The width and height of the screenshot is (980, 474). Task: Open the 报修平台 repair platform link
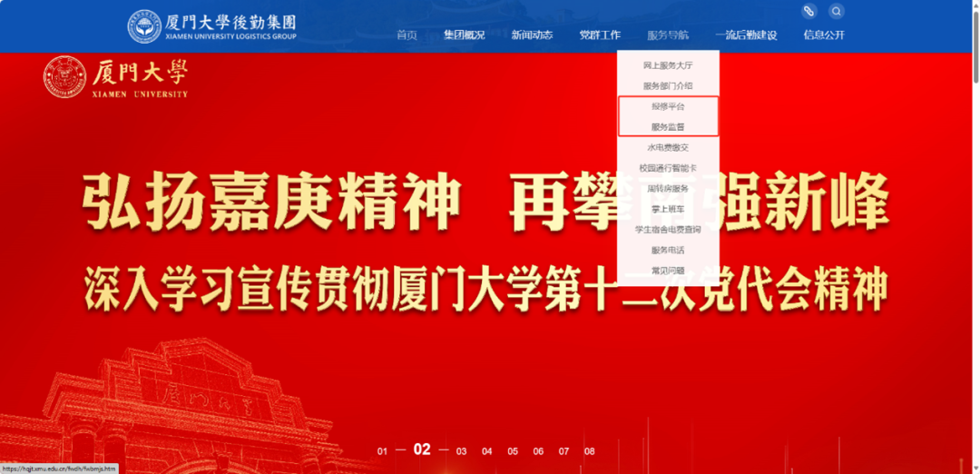tap(668, 107)
